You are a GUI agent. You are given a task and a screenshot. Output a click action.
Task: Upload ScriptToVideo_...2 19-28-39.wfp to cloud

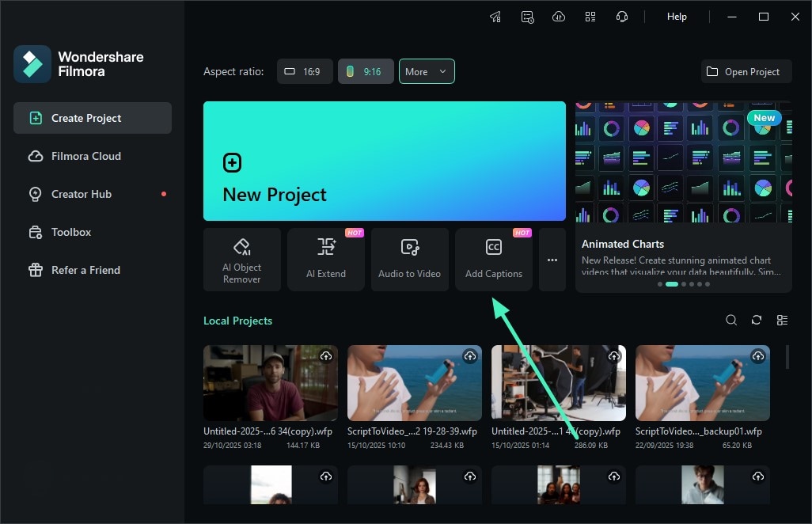469,355
